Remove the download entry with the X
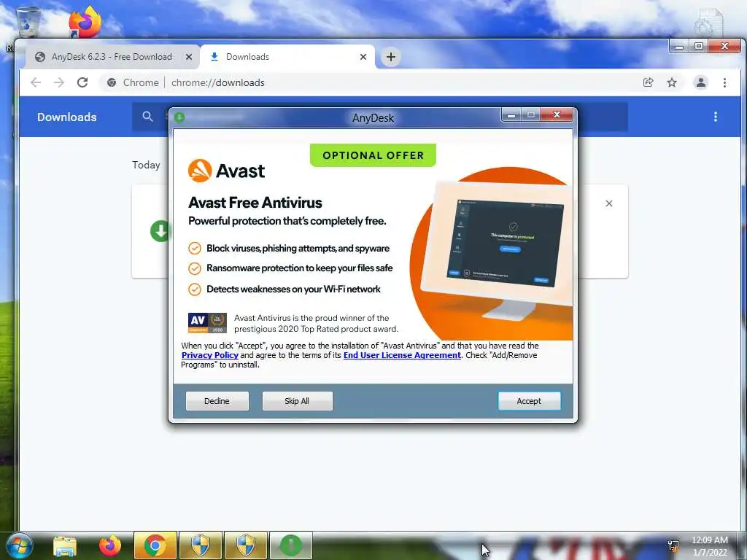The width and height of the screenshot is (747, 560). (x=609, y=203)
